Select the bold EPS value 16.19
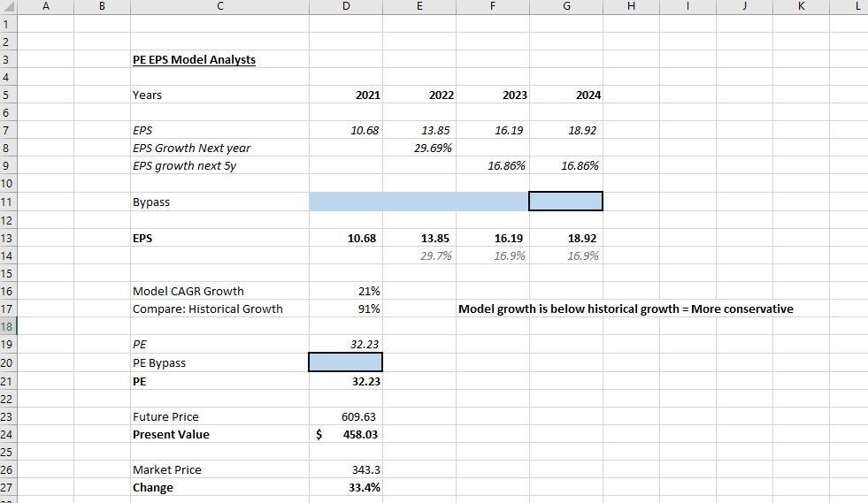The image size is (868, 503). 493,238
